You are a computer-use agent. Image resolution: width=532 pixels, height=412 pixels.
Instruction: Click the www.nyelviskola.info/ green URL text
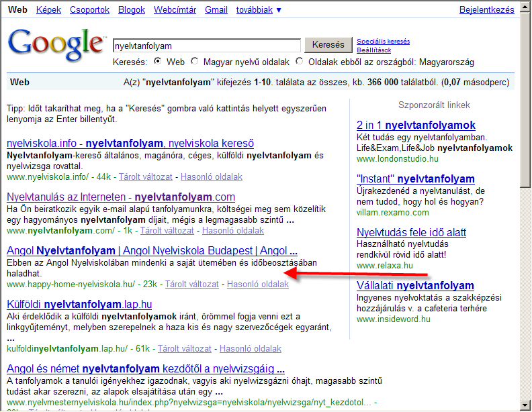pos(48,177)
